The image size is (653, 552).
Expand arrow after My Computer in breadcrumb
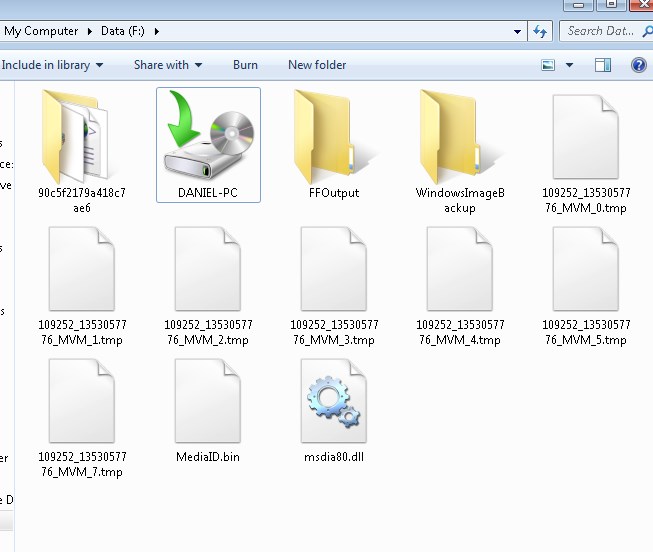[x=90, y=31]
